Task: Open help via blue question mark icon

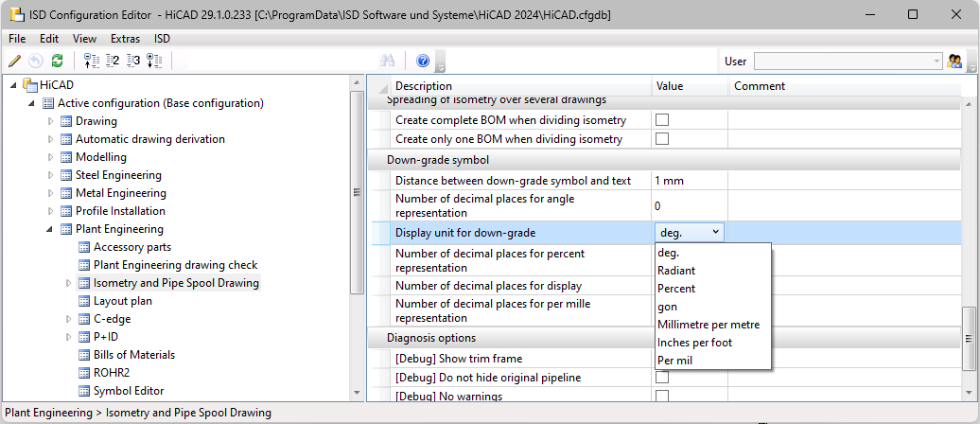Action: click(423, 61)
